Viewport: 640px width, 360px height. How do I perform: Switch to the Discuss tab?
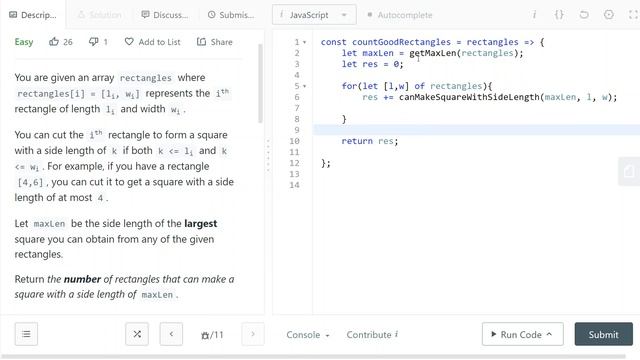click(x=164, y=15)
